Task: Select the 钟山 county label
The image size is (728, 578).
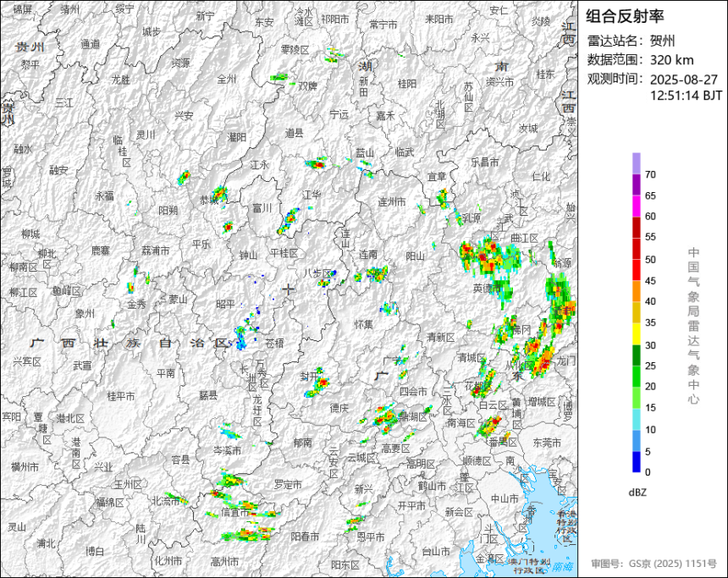Action: 248,255
